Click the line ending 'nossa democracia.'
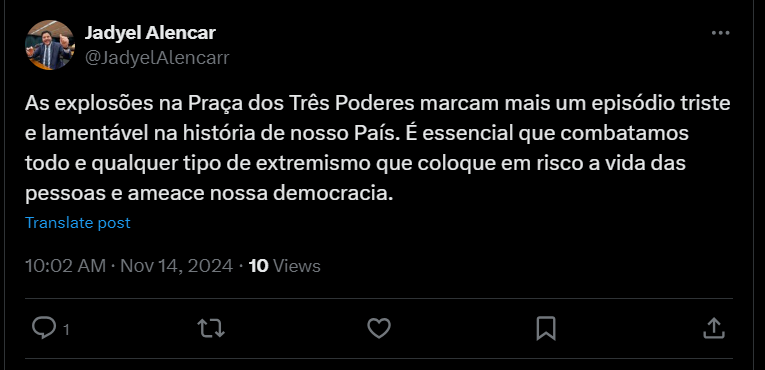This screenshot has width=765, height=370. (x=209, y=193)
